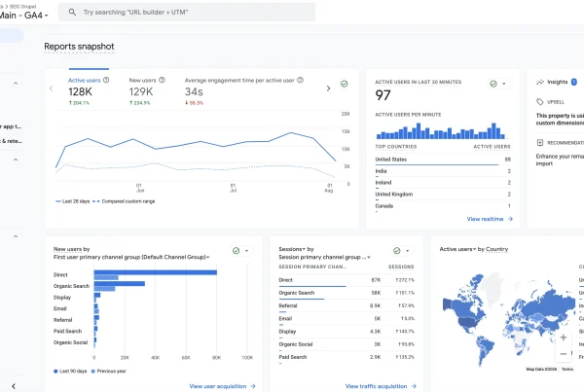Click green check status on New users card

point(236,251)
